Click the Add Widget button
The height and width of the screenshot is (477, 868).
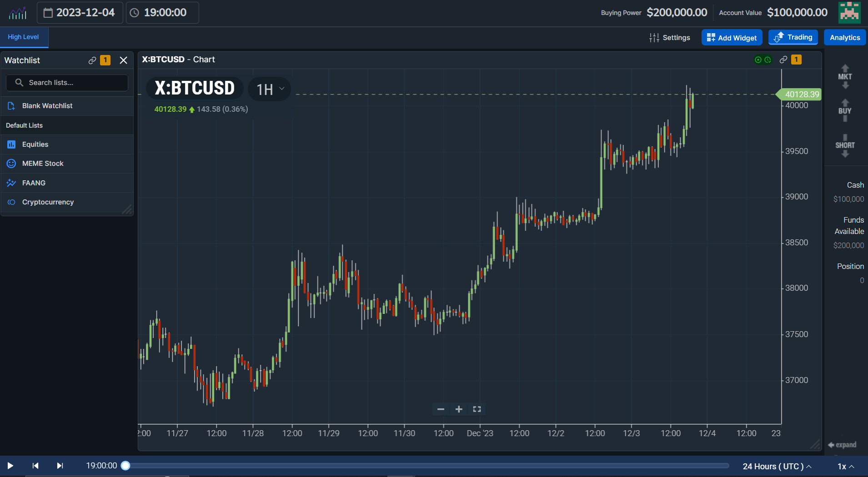pos(732,38)
